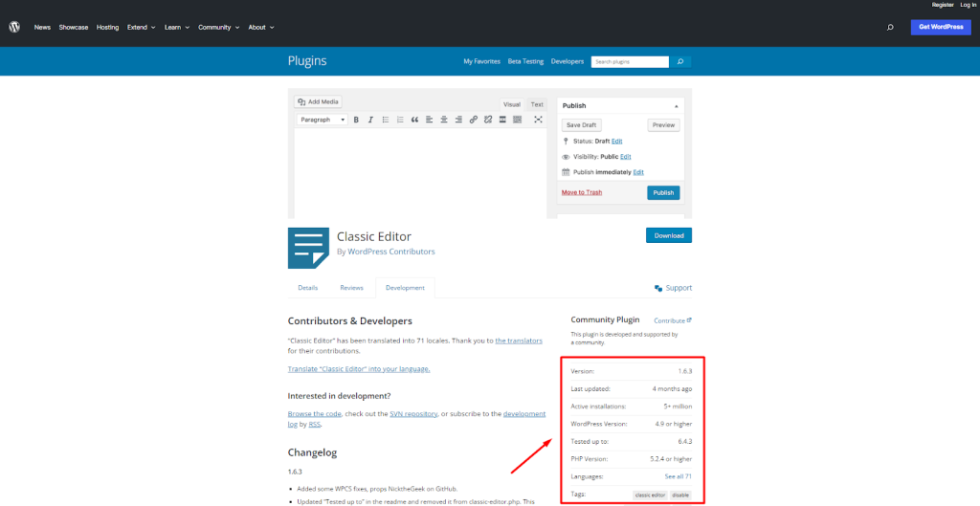Click the disable tag
This screenshot has width=980, height=506.
[x=680, y=495]
